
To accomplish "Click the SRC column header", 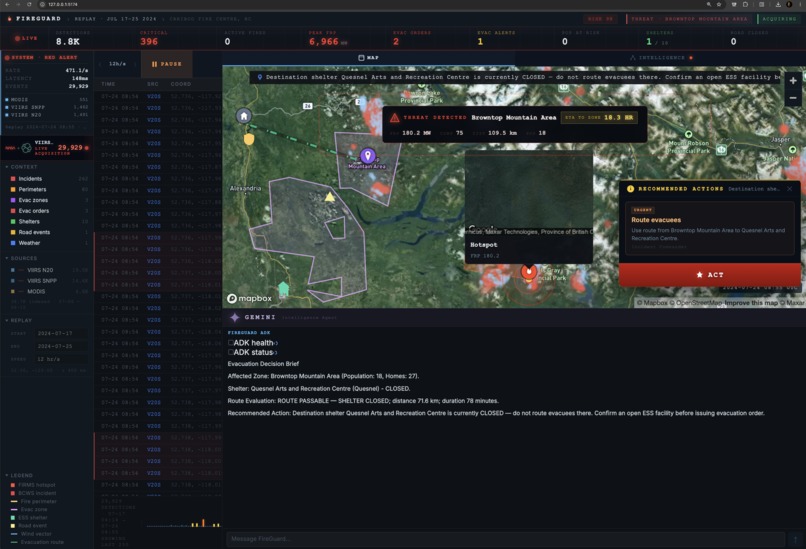I will click(153, 84).
